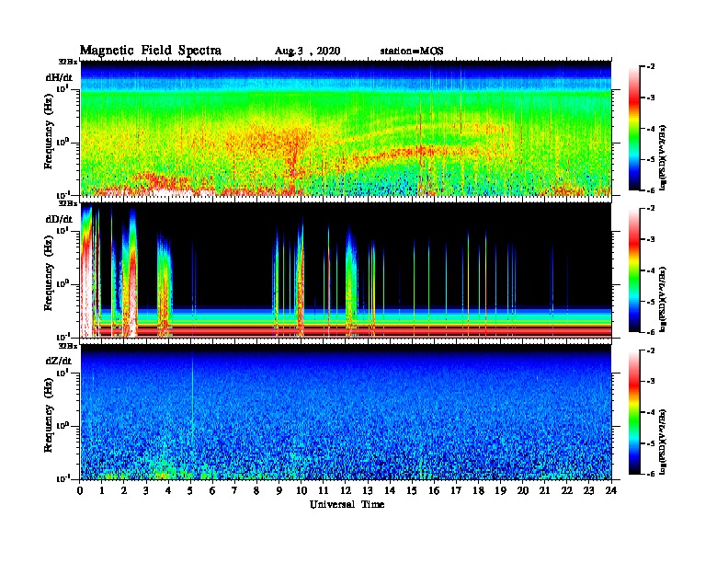Select the "Universal Time" axis title

tap(347, 505)
